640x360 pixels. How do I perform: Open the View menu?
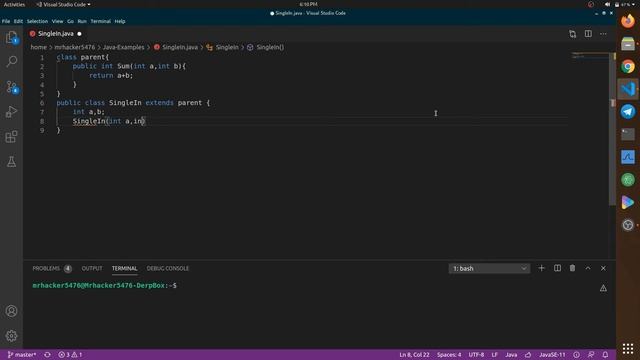pos(58,21)
